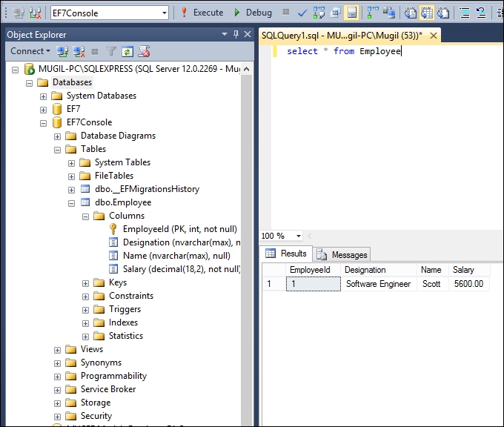Image resolution: width=504 pixels, height=427 pixels.
Task: Collapse the EF7Console database node
Action: click(x=43, y=123)
